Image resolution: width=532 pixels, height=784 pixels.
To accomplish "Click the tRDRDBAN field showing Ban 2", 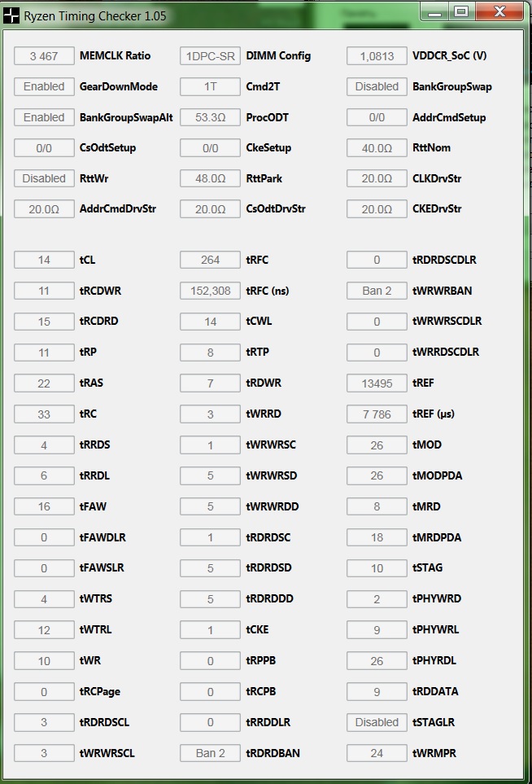I will 211,754.
